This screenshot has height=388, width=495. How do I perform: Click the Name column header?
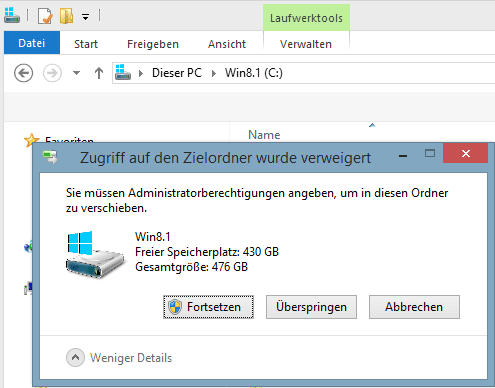[x=264, y=135]
